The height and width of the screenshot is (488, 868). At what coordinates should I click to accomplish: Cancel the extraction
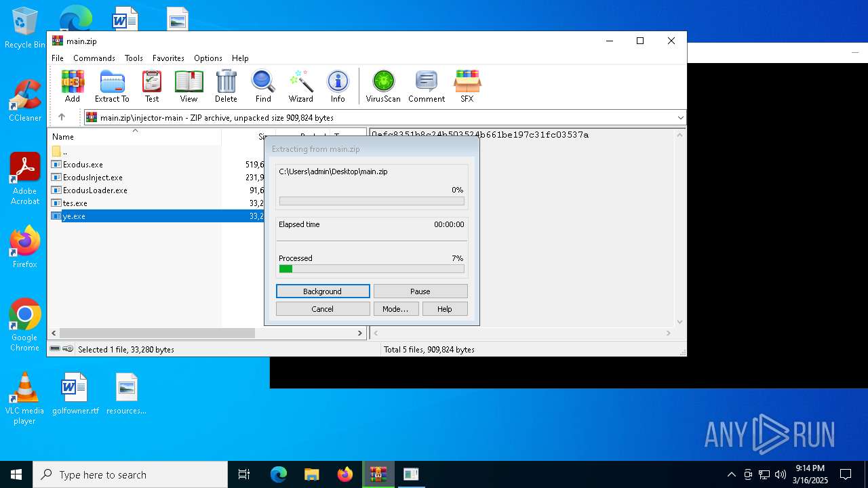323,309
